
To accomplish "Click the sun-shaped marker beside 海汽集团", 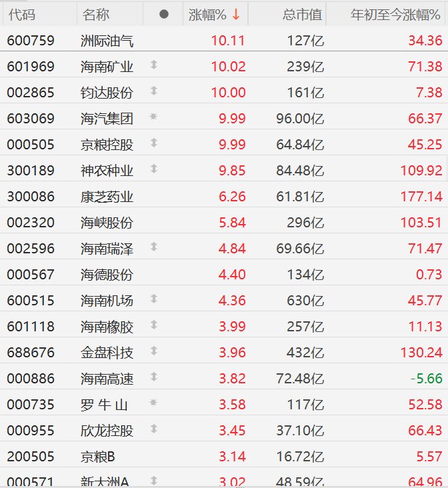I will click(x=154, y=117).
